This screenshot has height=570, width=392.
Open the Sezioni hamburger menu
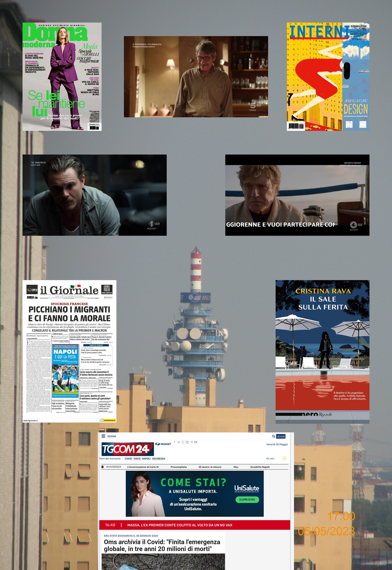[x=103, y=436]
